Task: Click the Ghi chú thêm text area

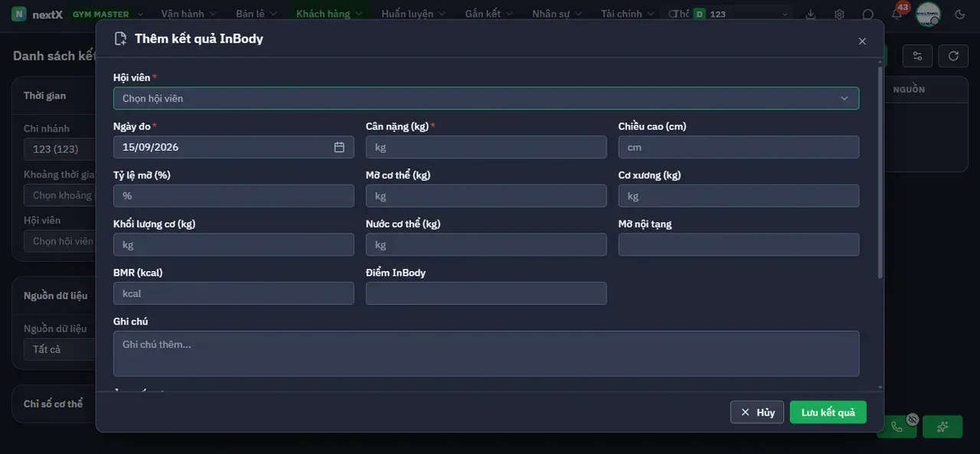Action: click(486, 354)
